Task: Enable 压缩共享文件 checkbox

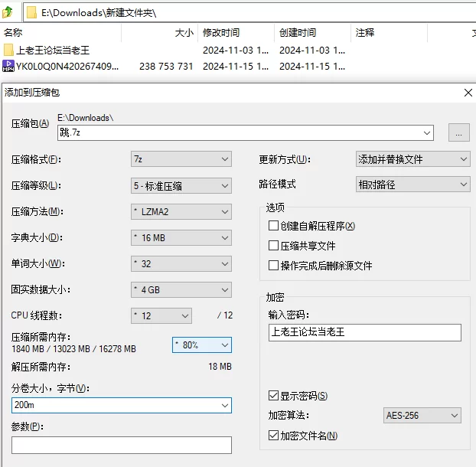Action: click(273, 245)
